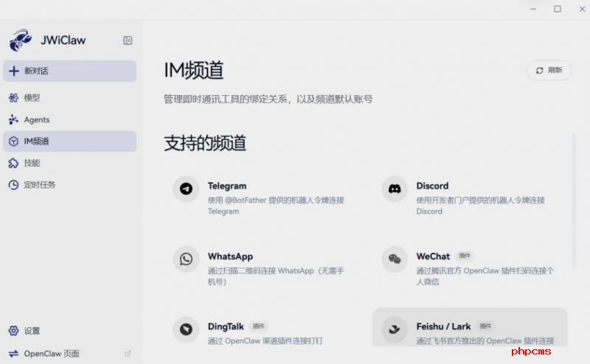Click the channel list vertical scrollbar
The width and height of the screenshot is (590, 364).
[575, 192]
